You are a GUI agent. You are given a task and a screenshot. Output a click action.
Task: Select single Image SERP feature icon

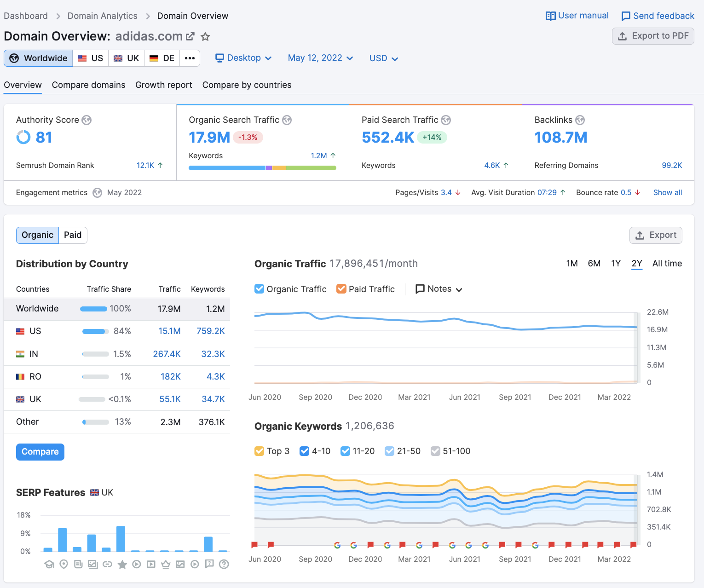tap(180, 564)
